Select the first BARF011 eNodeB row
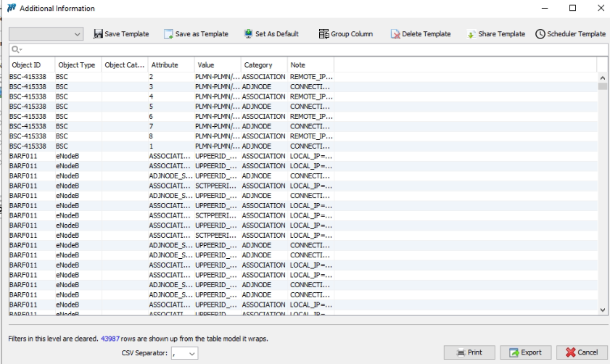Screen dimensions: 610x364 tap(73, 156)
